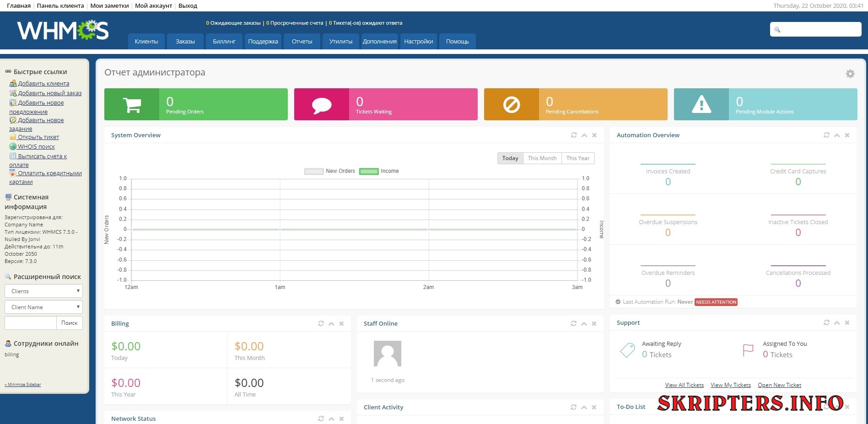Open the Биллинг menu
Image resolution: width=868 pixels, height=424 pixels.
pos(224,41)
